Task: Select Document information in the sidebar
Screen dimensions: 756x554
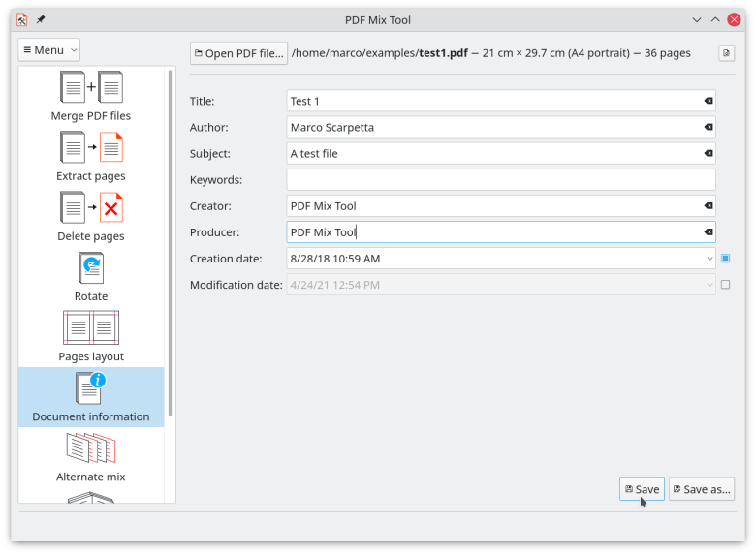Action: pyautogui.click(x=91, y=398)
